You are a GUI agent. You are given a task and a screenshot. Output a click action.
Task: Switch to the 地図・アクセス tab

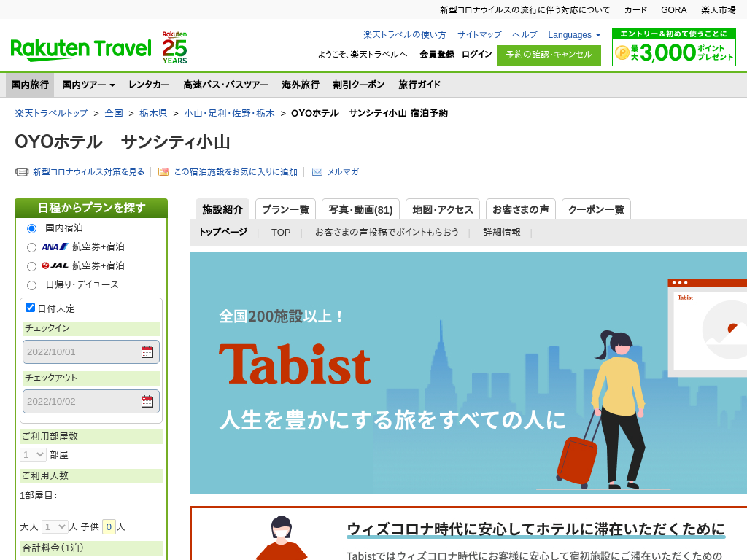443,209
